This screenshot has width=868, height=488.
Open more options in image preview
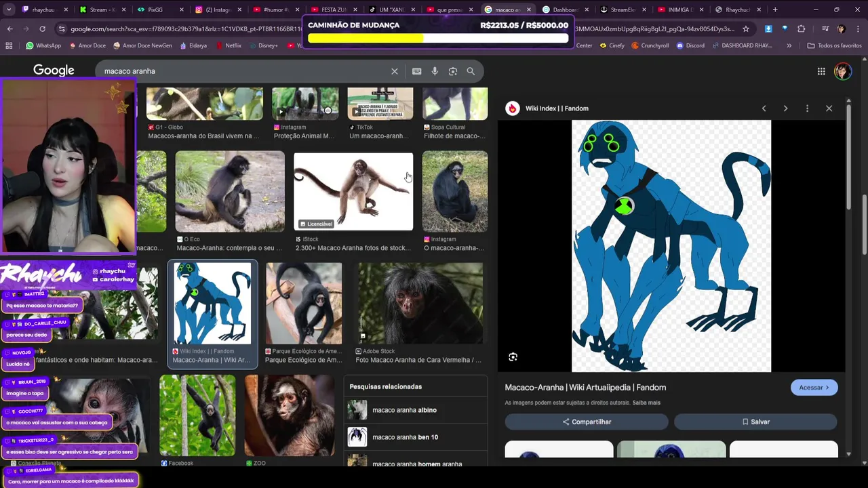coord(807,108)
